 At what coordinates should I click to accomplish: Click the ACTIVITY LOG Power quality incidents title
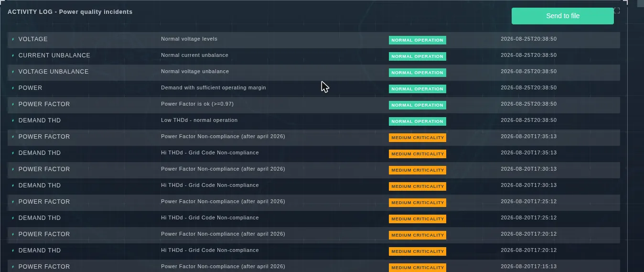70,11
